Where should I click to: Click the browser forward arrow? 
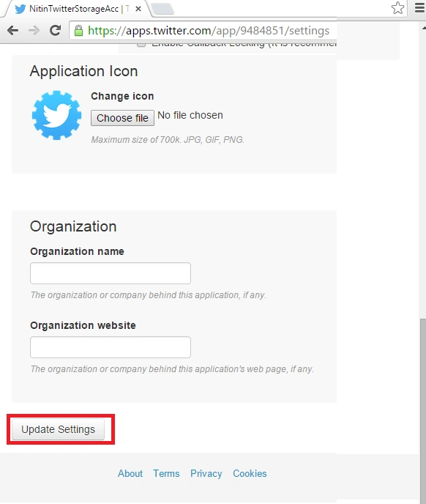pos(34,31)
